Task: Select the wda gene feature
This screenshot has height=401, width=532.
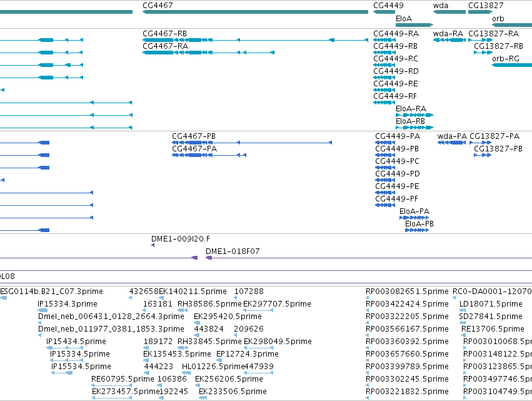Action: tap(449, 12)
